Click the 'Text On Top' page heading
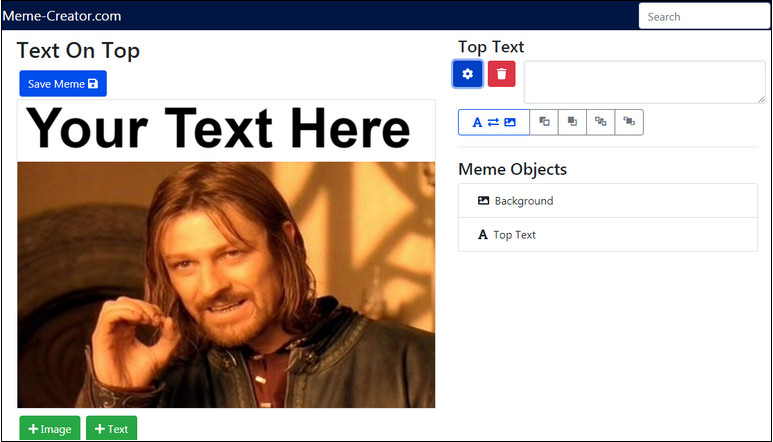Screen dimensions: 773x442 coord(78,51)
